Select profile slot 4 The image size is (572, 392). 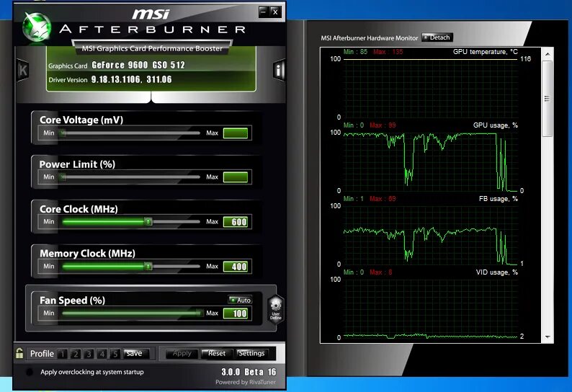102,354
